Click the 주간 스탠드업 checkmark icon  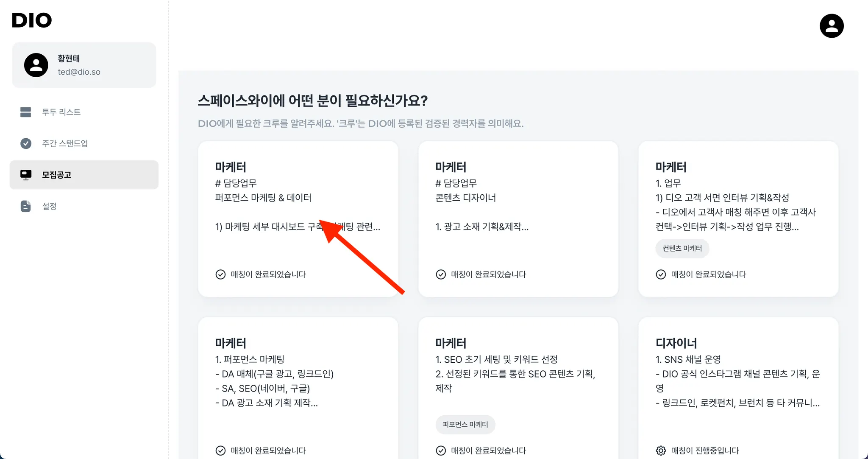[x=26, y=143]
